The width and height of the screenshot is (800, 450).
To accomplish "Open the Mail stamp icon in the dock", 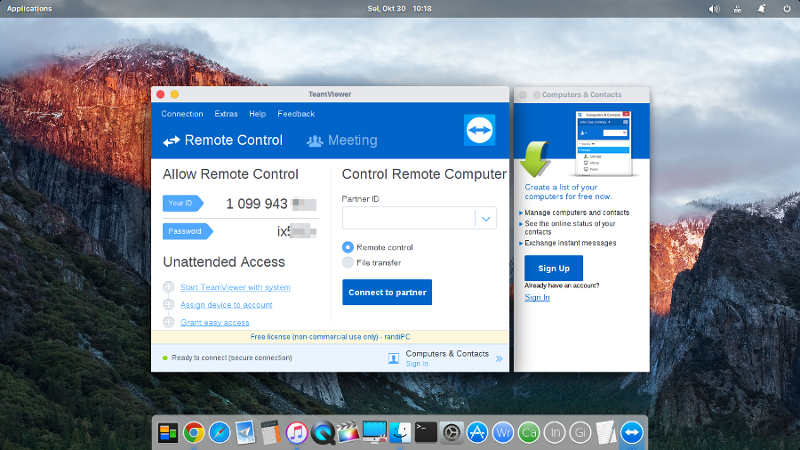I will coord(245,433).
